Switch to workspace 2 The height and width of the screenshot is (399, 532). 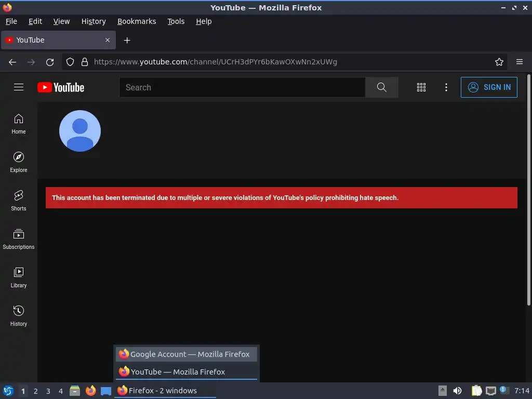click(36, 391)
